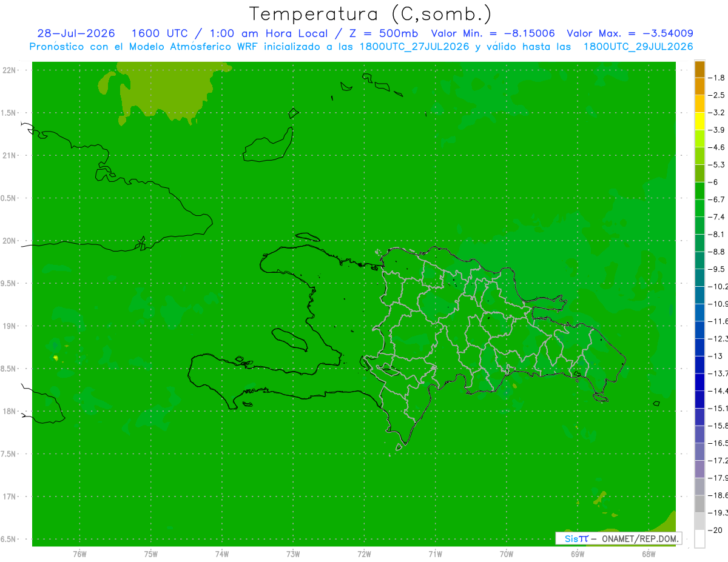Click the '73W' longitude label
This screenshot has width=728, height=562.
pyautogui.click(x=293, y=554)
